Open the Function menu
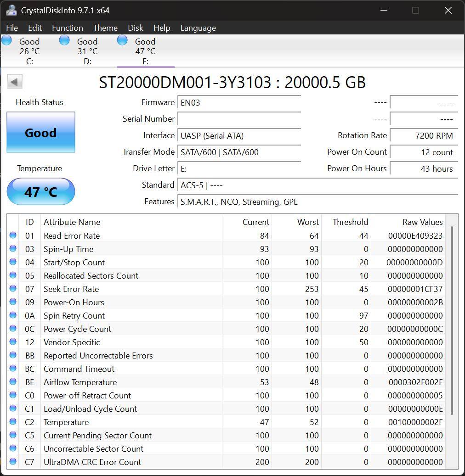 coord(67,28)
